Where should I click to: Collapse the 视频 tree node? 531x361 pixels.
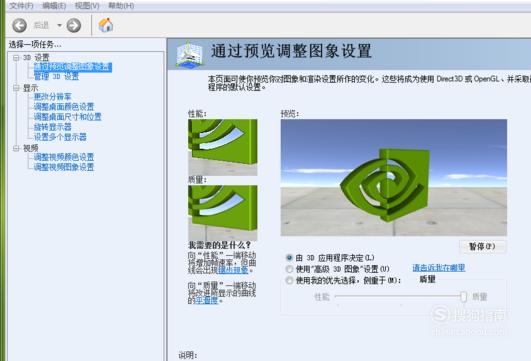pos(16,148)
